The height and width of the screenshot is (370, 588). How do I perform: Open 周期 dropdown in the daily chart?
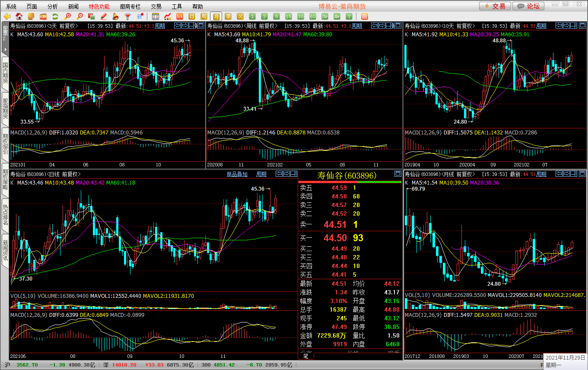261,174
